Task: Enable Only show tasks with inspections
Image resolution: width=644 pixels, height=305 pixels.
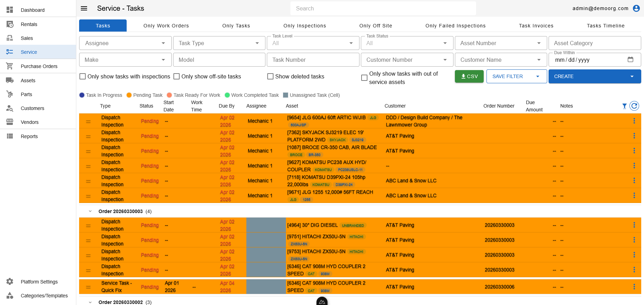Action: (83, 76)
